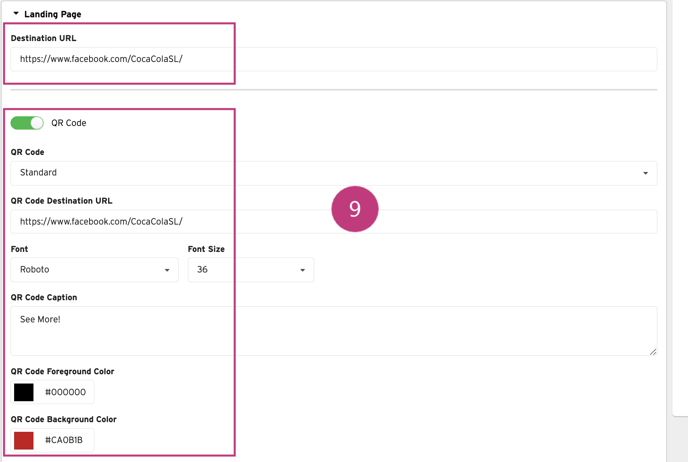Click into the QR Code Destination URL field

(x=333, y=222)
